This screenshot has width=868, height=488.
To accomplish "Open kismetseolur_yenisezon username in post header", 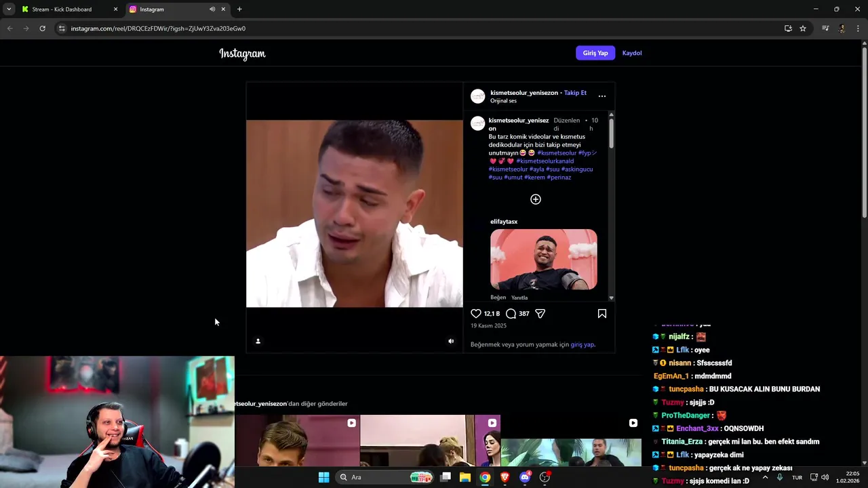I will pyautogui.click(x=524, y=93).
